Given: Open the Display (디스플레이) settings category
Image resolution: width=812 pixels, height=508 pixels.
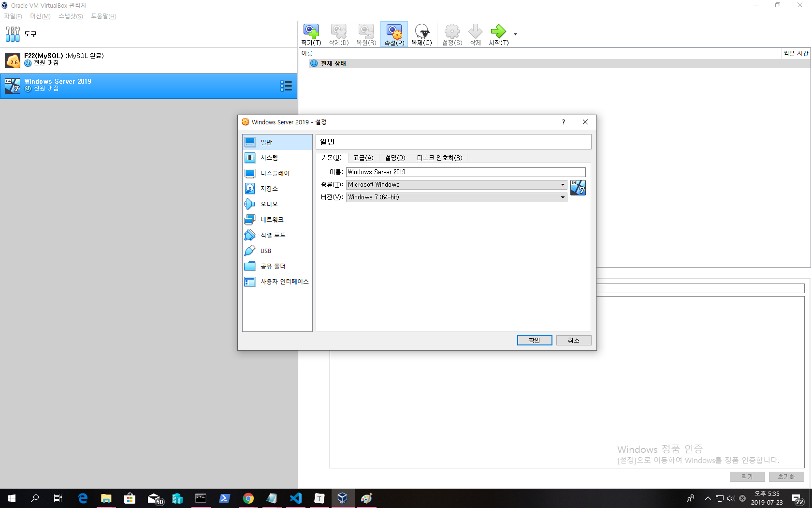Looking at the screenshot, I should tap(277, 173).
